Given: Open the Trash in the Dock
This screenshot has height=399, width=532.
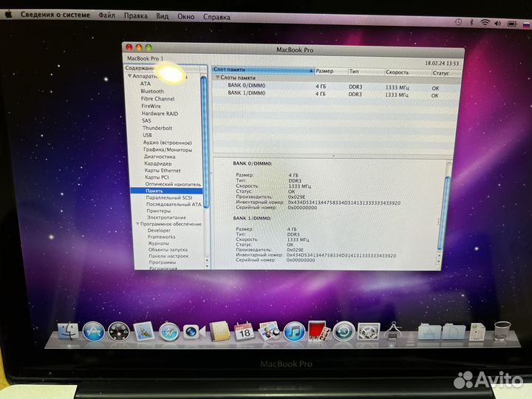Looking at the screenshot, I should 502,331.
